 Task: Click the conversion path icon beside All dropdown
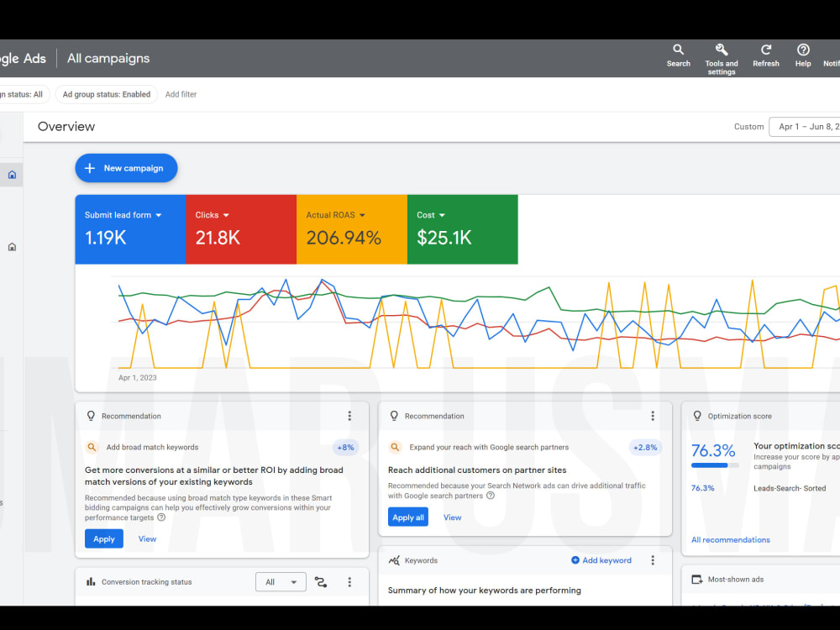coord(321,582)
